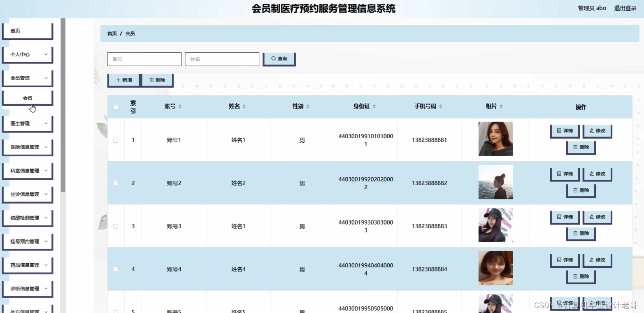The width and height of the screenshot is (644, 313).
Task: Open 详情 for the 账号1 row
Action: pos(565,131)
